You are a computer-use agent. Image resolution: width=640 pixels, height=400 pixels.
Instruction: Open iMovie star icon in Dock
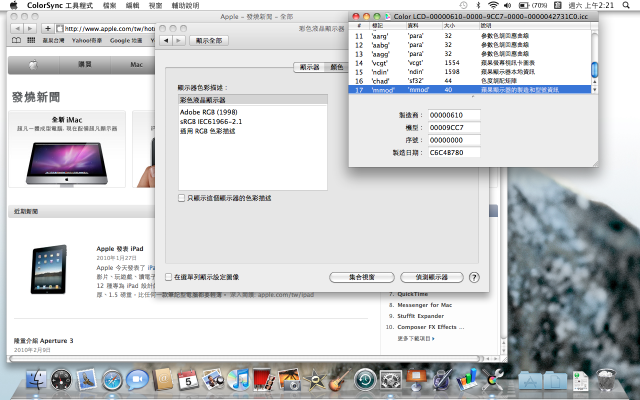(314, 379)
